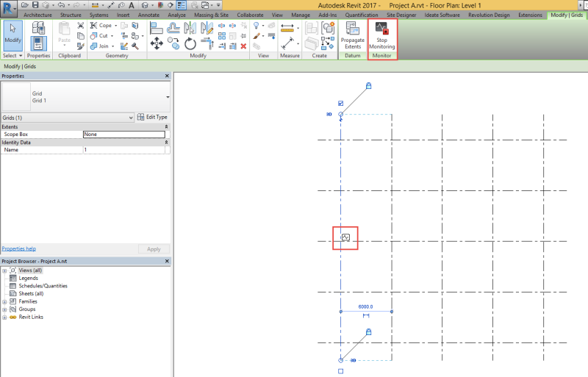The width and height of the screenshot is (588, 377).
Task: Click the Scope Box value field
Action: tap(123, 134)
